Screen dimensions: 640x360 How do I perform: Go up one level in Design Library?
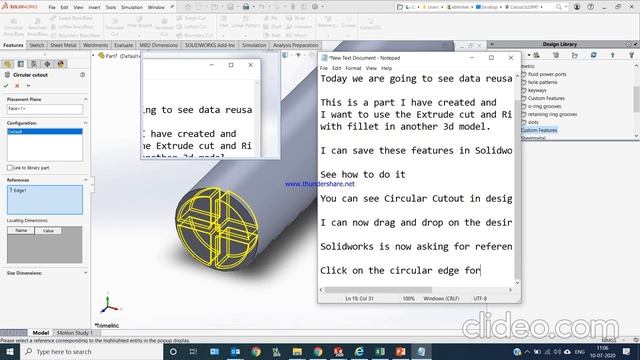(x=613, y=55)
